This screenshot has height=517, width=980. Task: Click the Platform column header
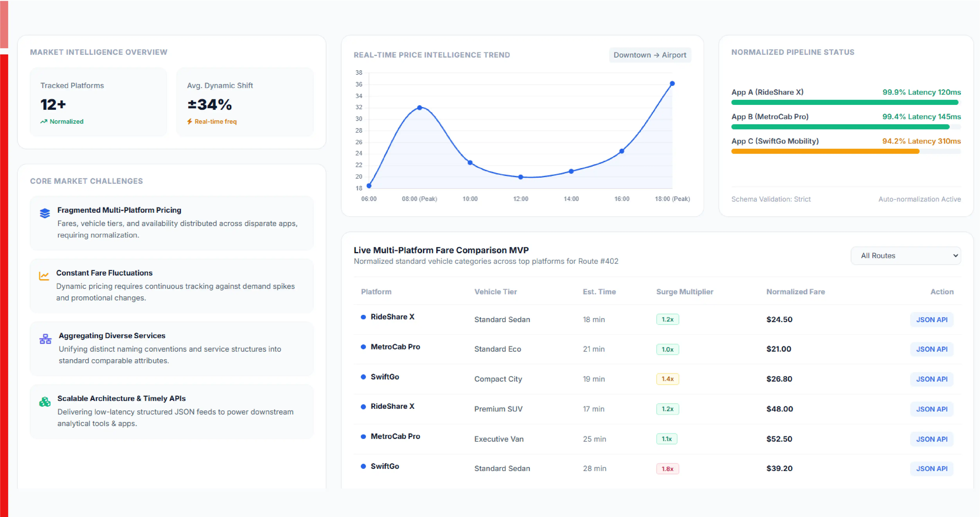(376, 292)
